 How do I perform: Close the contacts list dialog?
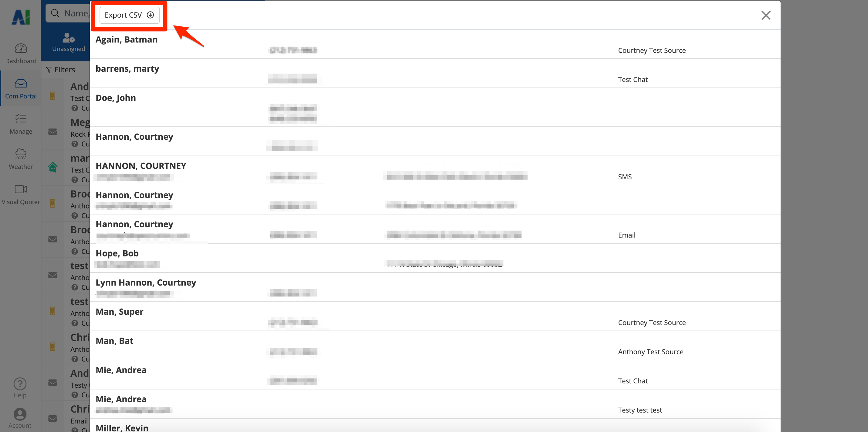tap(765, 15)
